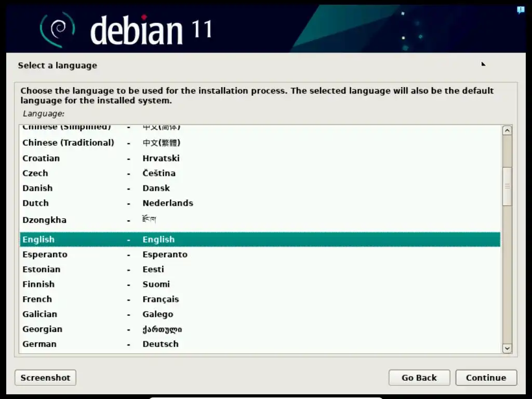The width and height of the screenshot is (532, 399).
Task: Select Estonian - Eesti language
Action: (260, 270)
